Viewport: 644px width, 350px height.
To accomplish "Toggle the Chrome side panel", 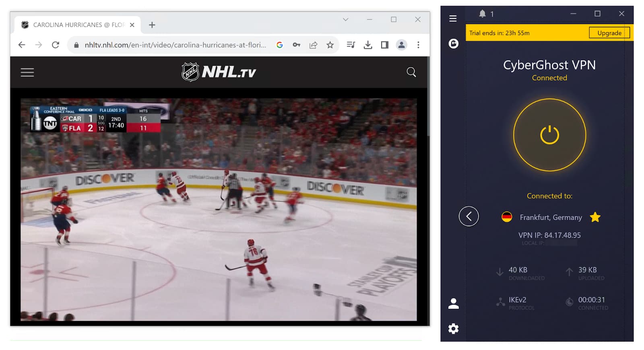I will point(385,45).
